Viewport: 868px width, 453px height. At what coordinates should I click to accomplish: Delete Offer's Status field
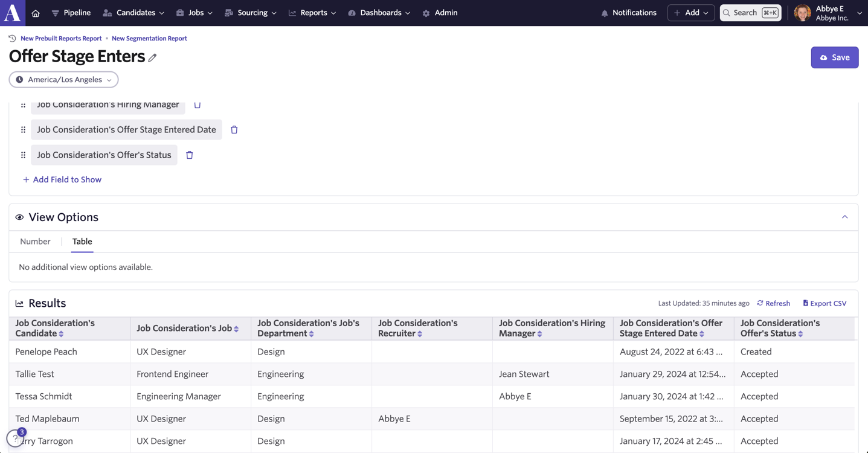[x=190, y=155]
